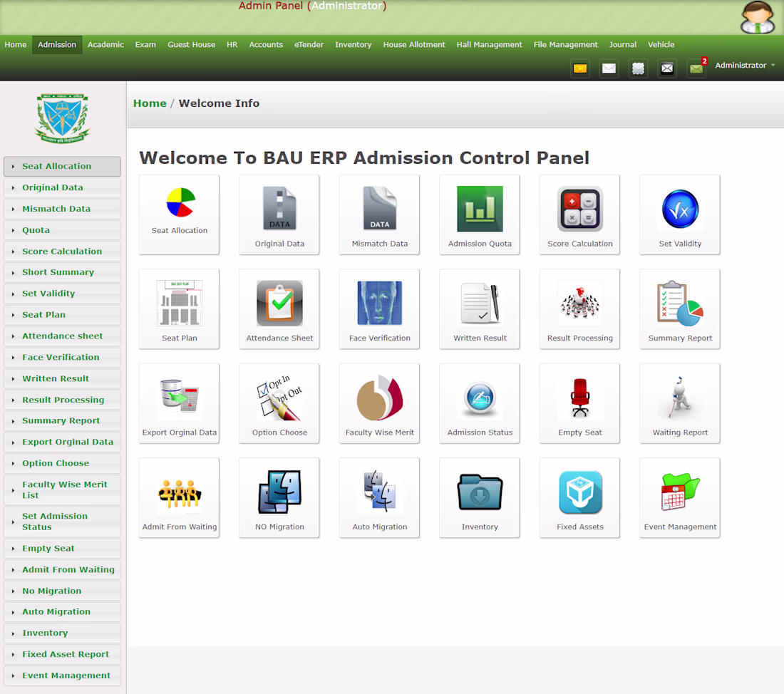Open sidebar Event Management link

pos(62,675)
